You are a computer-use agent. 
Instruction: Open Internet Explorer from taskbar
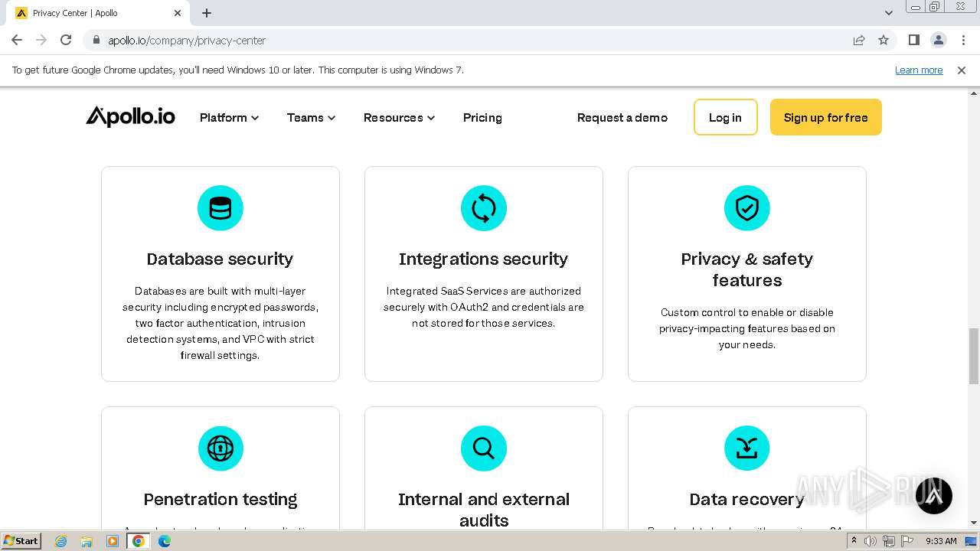(61, 541)
